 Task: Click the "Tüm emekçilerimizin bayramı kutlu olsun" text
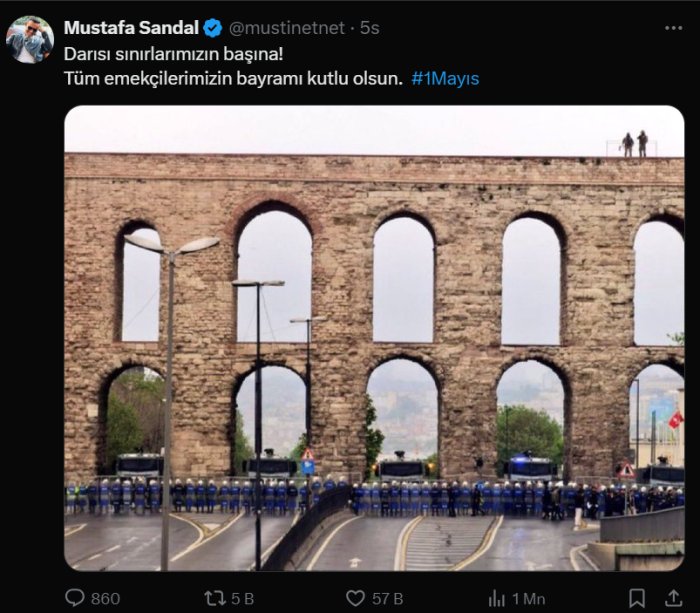[x=232, y=78]
